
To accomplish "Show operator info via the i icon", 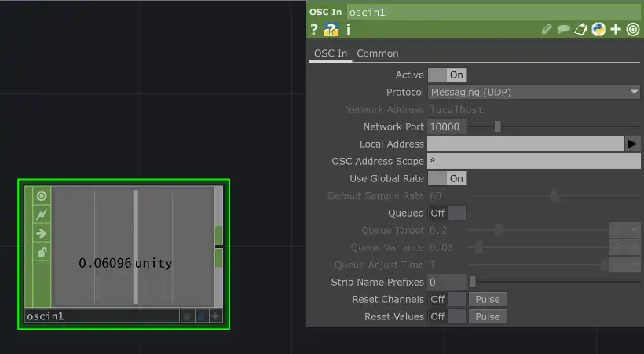I will tap(348, 30).
